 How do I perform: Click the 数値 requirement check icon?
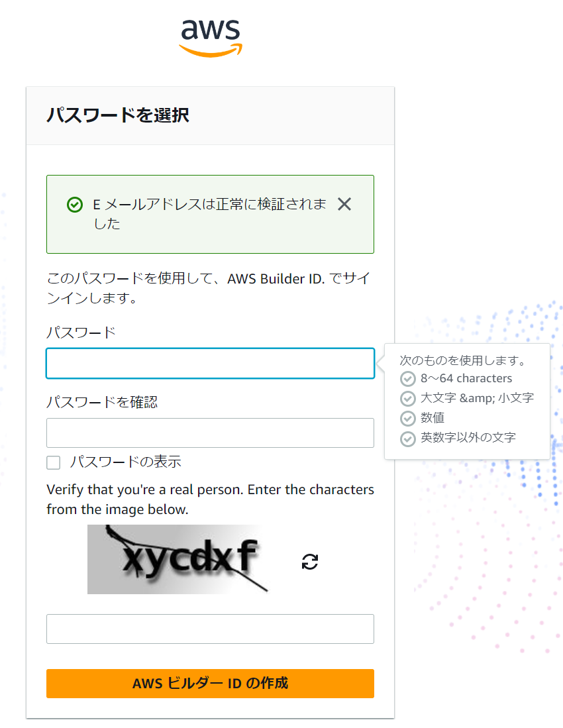[x=408, y=419]
